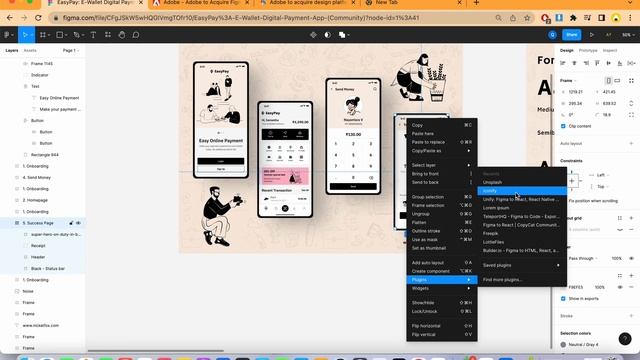Choose Copy in context menu

pyautogui.click(x=442, y=125)
